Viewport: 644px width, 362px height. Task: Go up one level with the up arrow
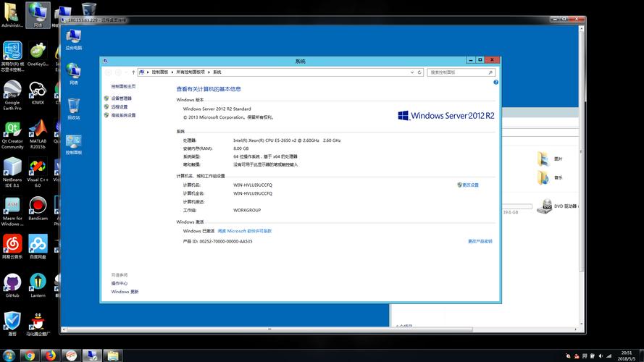coord(133,72)
